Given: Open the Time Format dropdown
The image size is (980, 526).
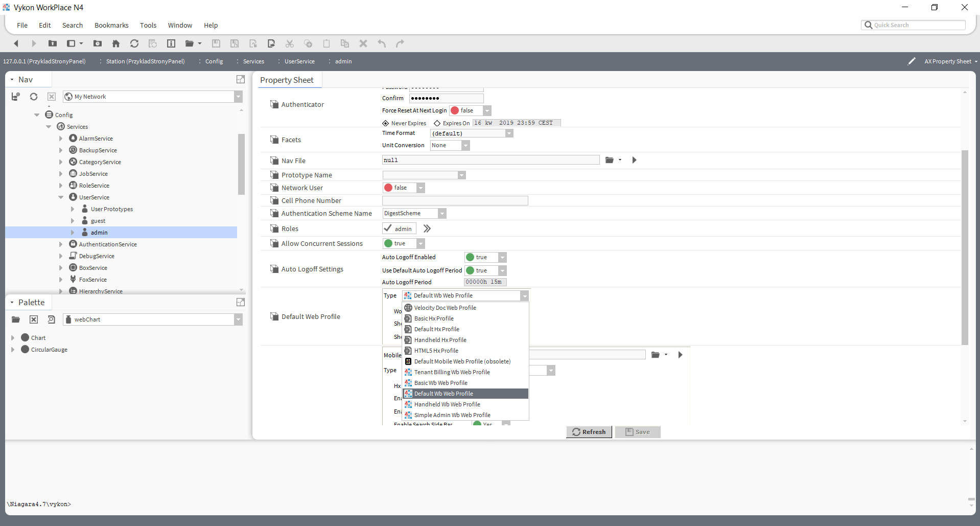Looking at the screenshot, I should pyautogui.click(x=509, y=133).
